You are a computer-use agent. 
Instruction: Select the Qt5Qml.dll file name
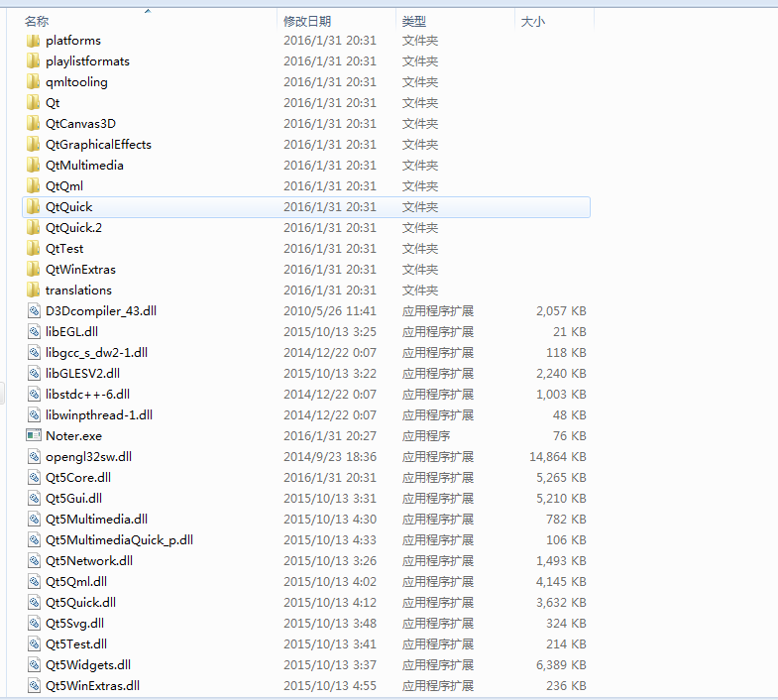(x=76, y=582)
